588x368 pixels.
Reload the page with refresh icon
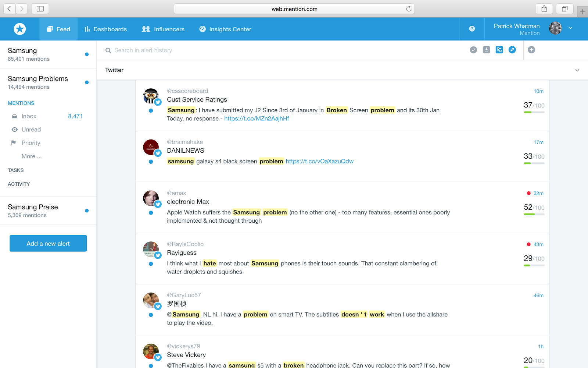point(409,9)
